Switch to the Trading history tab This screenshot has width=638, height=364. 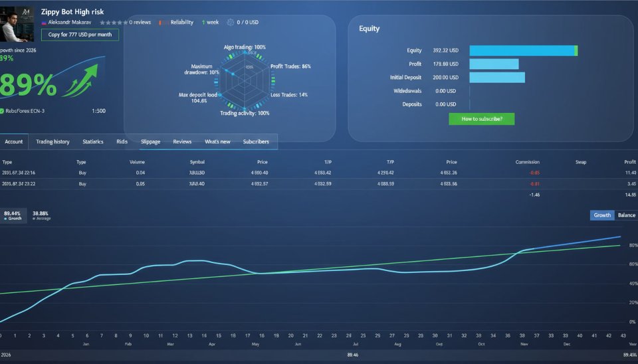pyautogui.click(x=53, y=141)
